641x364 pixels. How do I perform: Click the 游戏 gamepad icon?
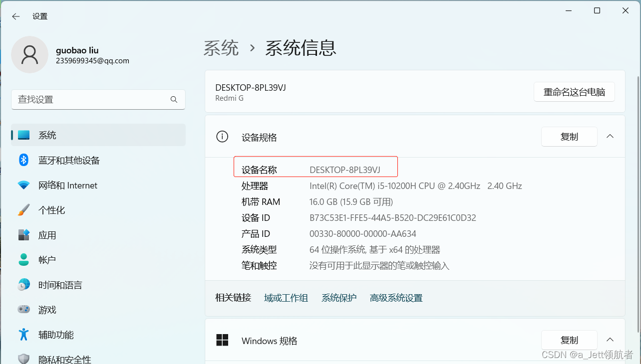(x=23, y=310)
